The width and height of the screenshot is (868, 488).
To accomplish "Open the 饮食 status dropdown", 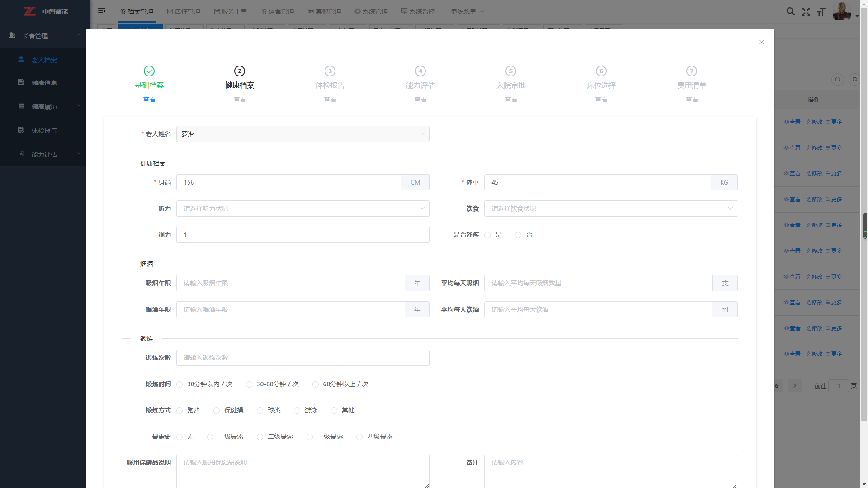I will click(x=610, y=208).
